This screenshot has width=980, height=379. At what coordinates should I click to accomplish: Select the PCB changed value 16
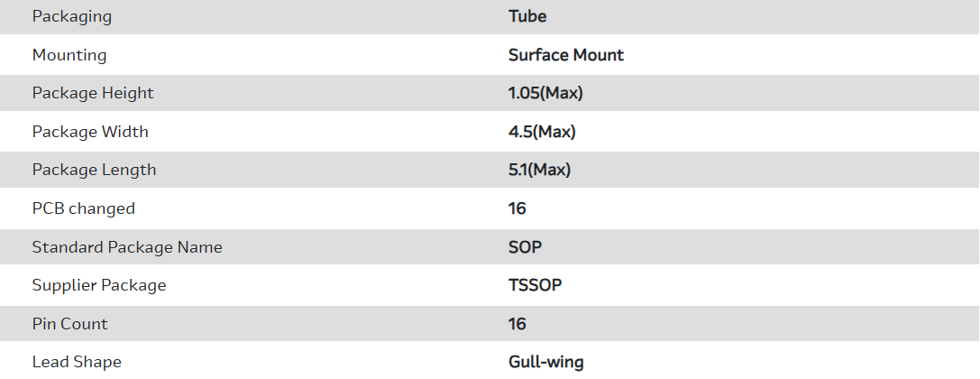[x=517, y=208]
